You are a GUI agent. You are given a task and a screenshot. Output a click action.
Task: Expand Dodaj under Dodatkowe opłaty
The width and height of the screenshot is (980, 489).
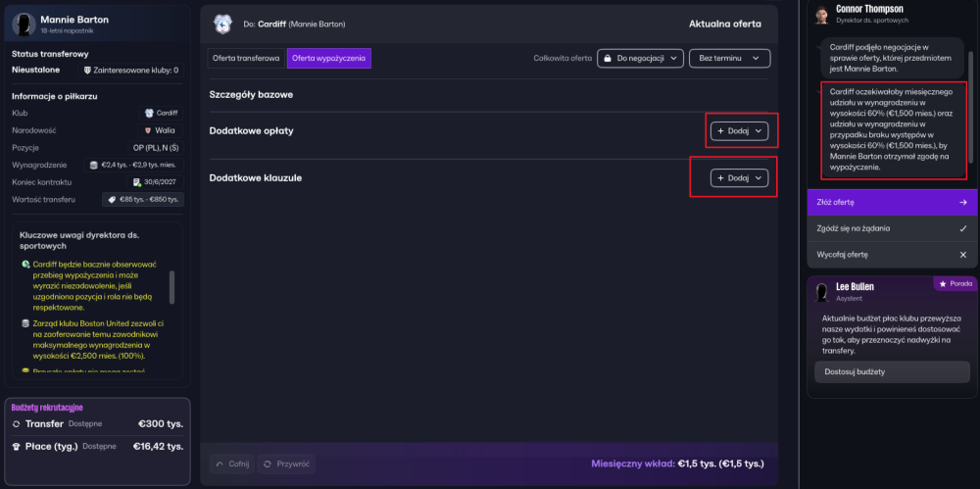click(739, 130)
